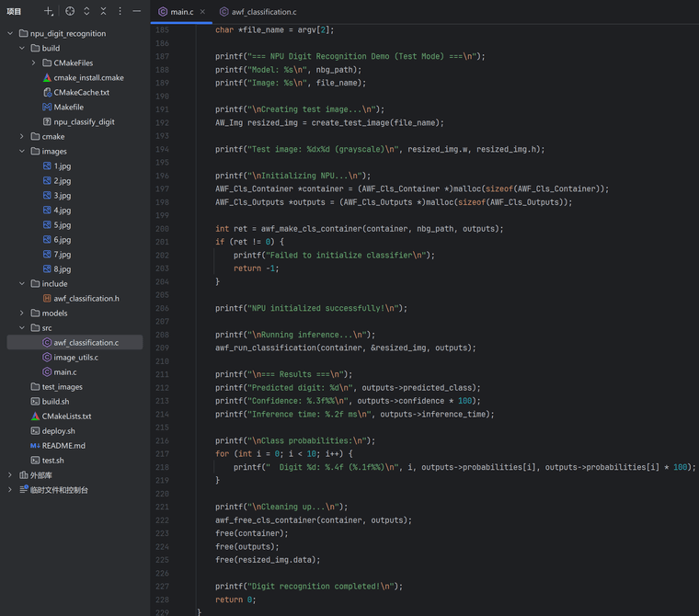This screenshot has height=616, width=699.
Task: Open deploy.sh script file icon
Action: tap(35, 430)
